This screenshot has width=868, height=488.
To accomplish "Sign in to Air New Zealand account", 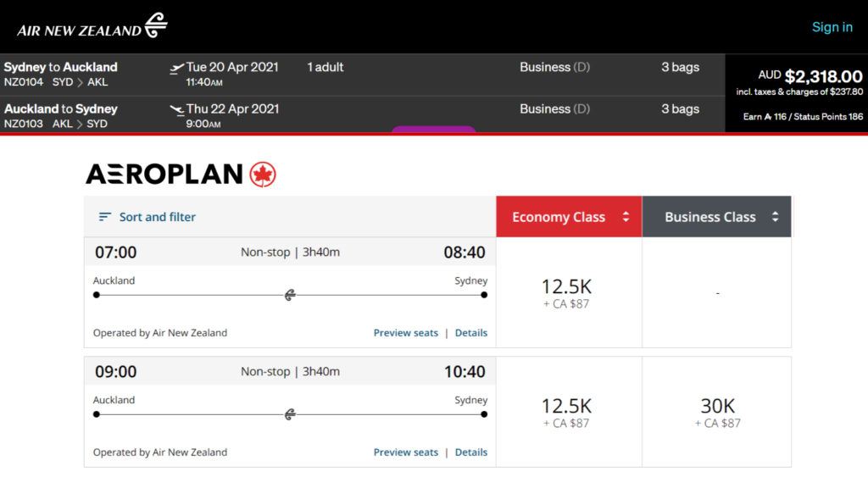I will 832,27.
